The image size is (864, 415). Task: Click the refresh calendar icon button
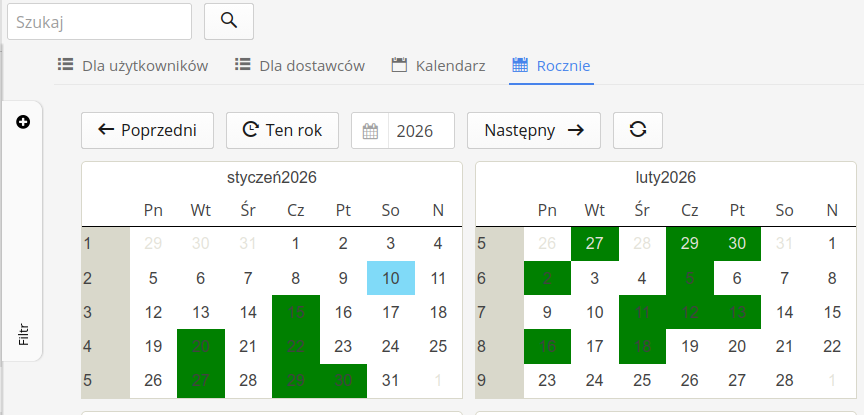[x=637, y=130]
